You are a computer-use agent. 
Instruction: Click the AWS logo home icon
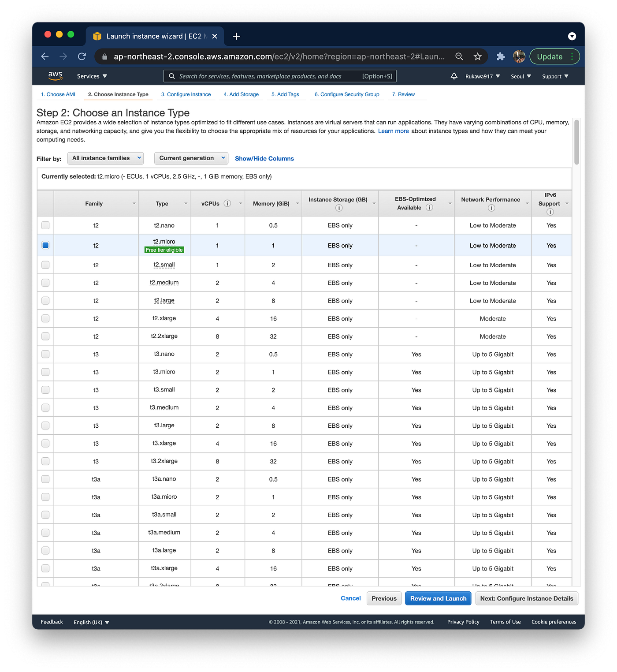pos(55,76)
